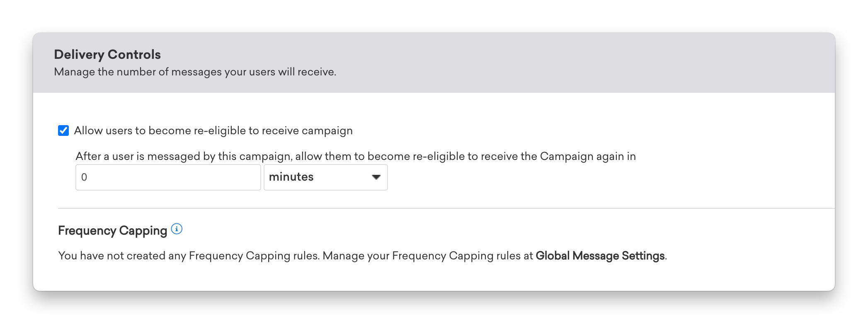Uncheck the re-eligible to receive campaign checkbox

pos(63,131)
